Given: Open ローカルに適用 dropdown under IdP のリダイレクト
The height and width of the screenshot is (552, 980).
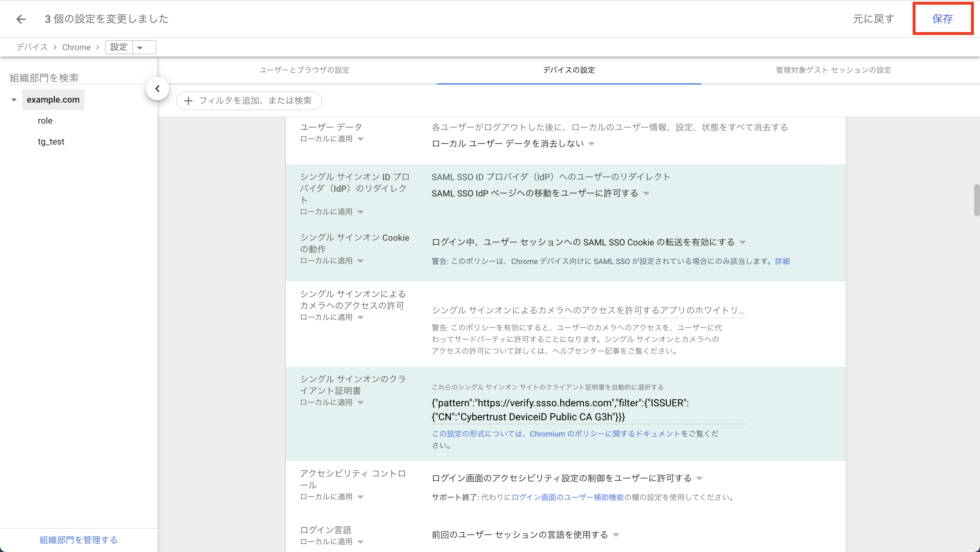Looking at the screenshot, I should pyautogui.click(x=332, y=212).
